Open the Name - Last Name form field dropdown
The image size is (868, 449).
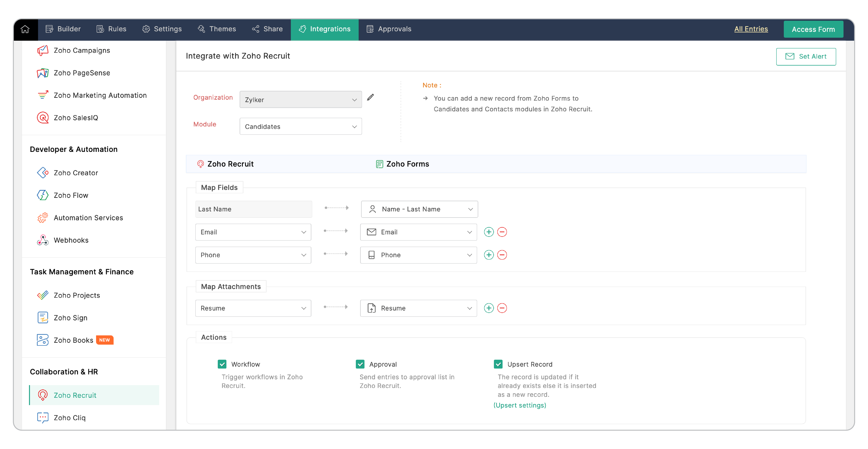(419, 209)
